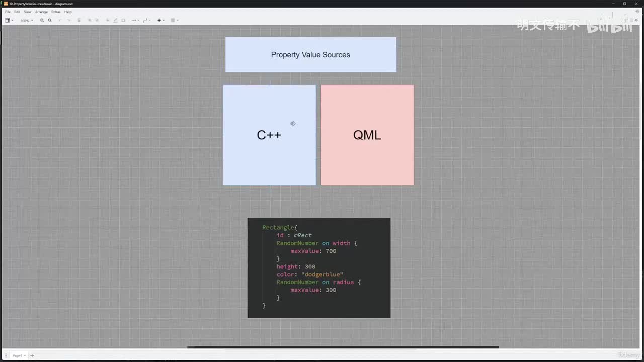Open the view panels dropdown in toolbar
Image resolution: width=644 pixels, height=362 pixels.
(x=9, y=21)
